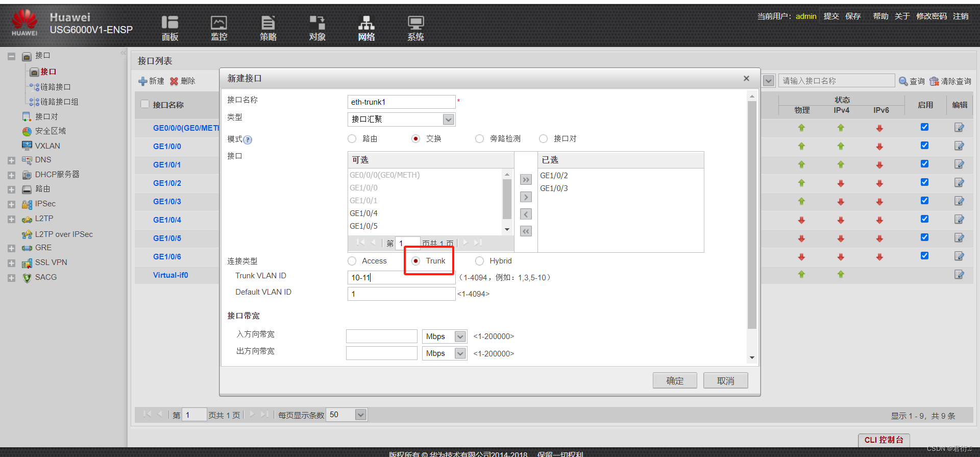Close the 新建接口 dialog
Viewport: 980px width, 457px height.
point(746,78)
